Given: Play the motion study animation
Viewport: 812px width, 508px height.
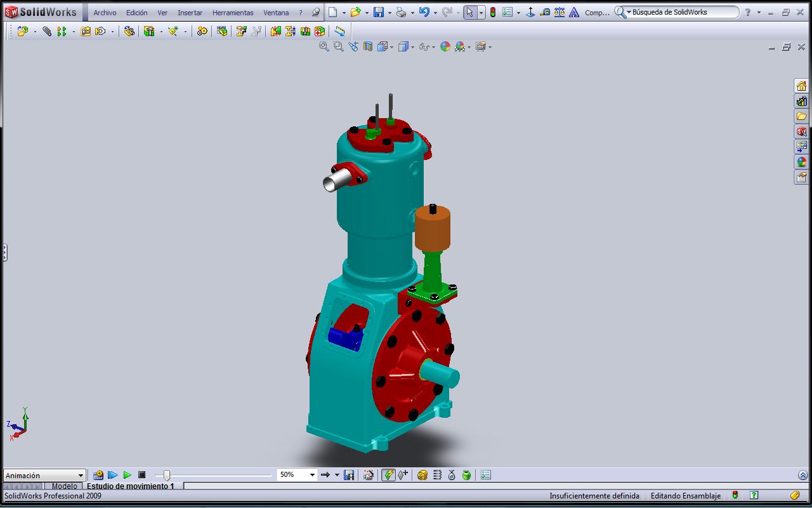Looking at the screenshot, I should (128, 475).
